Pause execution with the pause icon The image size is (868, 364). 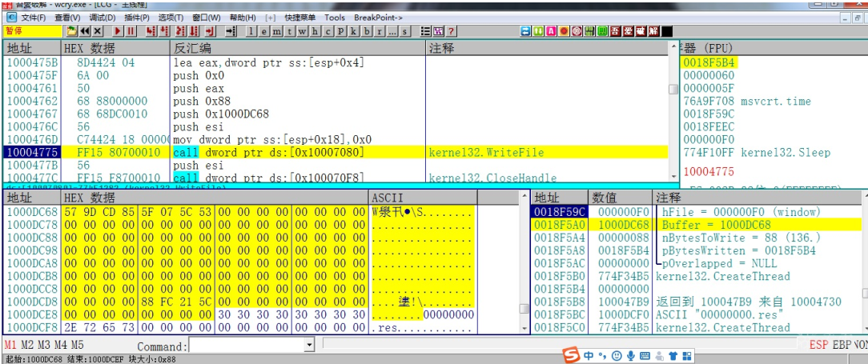131,31
